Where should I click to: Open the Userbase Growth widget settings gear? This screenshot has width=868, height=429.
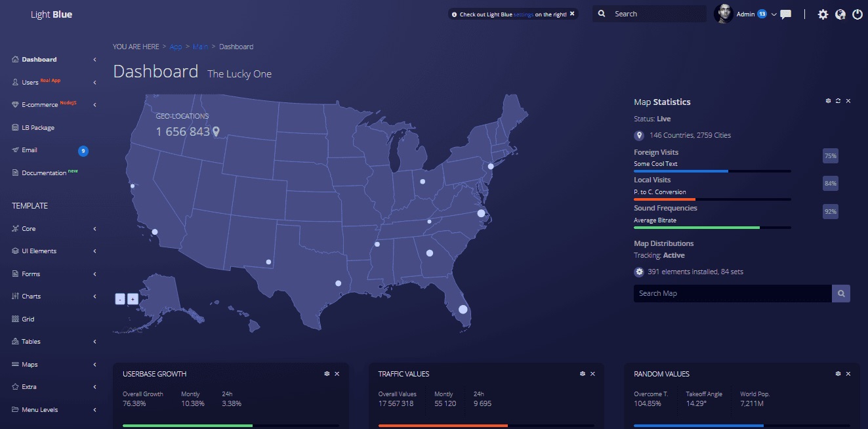(x=326, y=373)
